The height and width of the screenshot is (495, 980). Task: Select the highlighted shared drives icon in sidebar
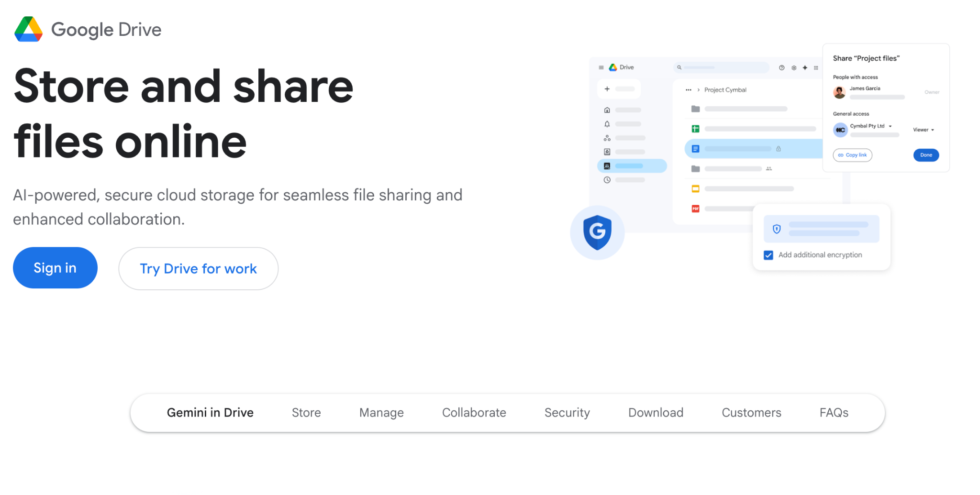point(607,166)
